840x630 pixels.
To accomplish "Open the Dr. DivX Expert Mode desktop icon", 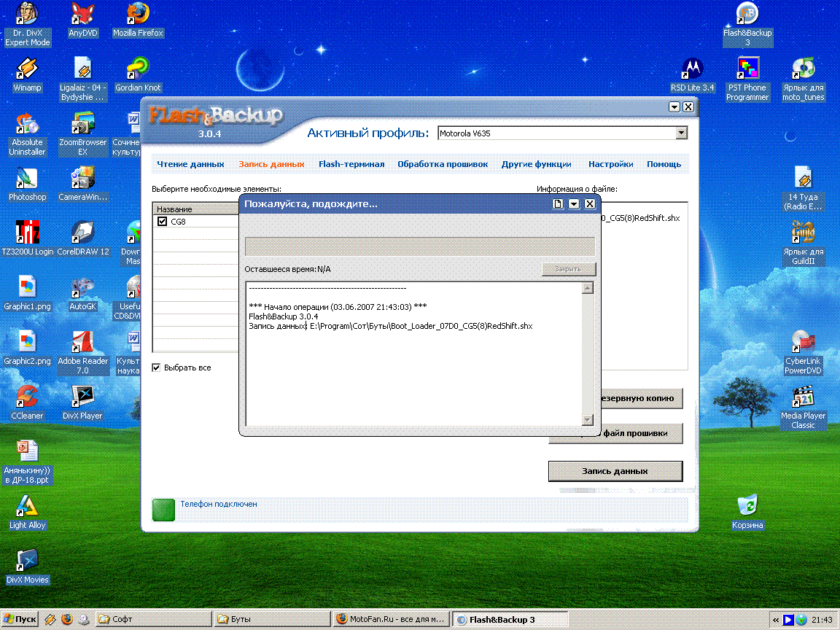I will pos(27,24).
